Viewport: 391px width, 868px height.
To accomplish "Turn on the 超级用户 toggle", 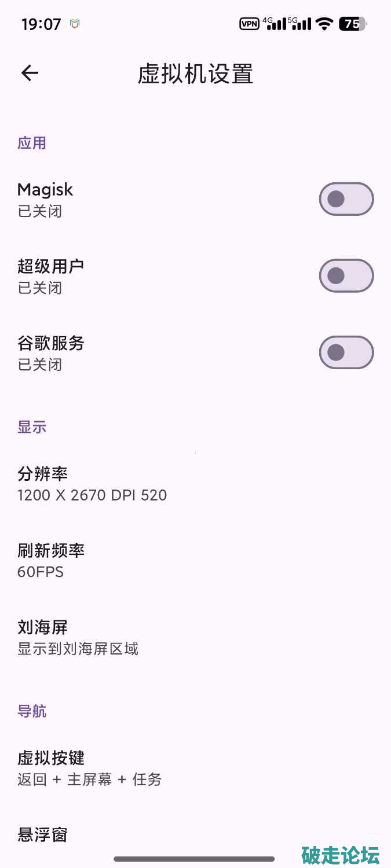I will [346, 275].
